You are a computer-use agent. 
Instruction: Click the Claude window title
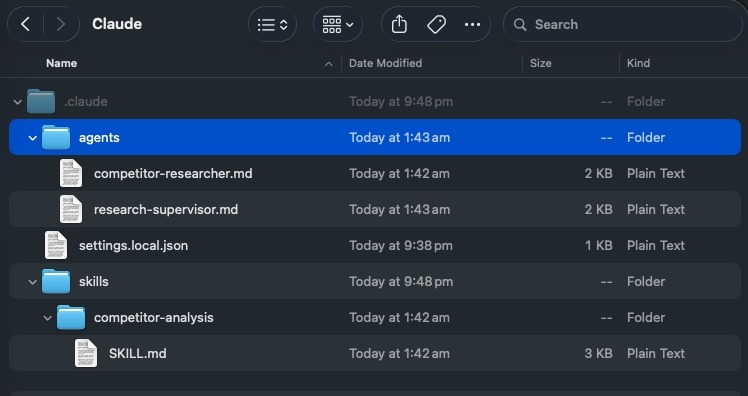coord(117,24)
